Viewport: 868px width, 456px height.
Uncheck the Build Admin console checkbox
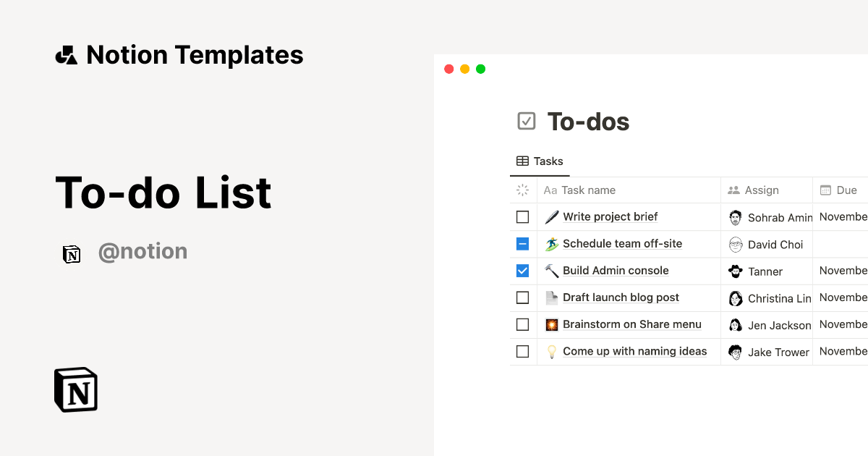pyautogui.click(x=523, y=271)
